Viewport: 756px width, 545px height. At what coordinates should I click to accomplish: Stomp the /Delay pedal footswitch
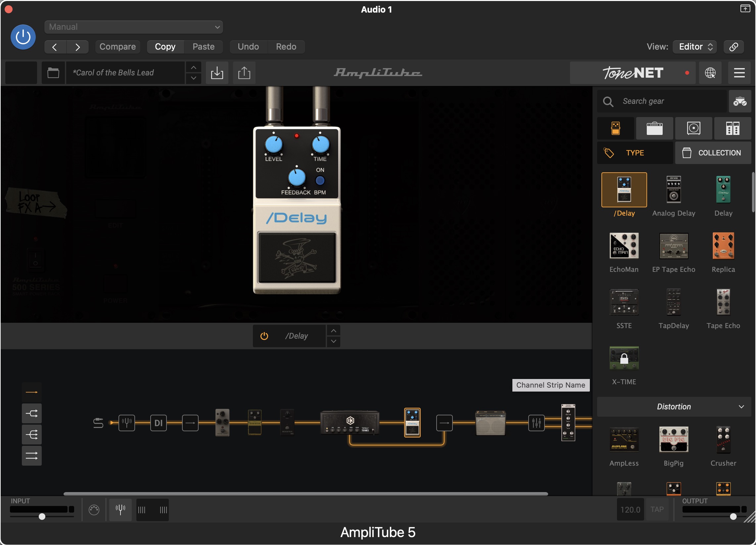click(x=297, y=258)
